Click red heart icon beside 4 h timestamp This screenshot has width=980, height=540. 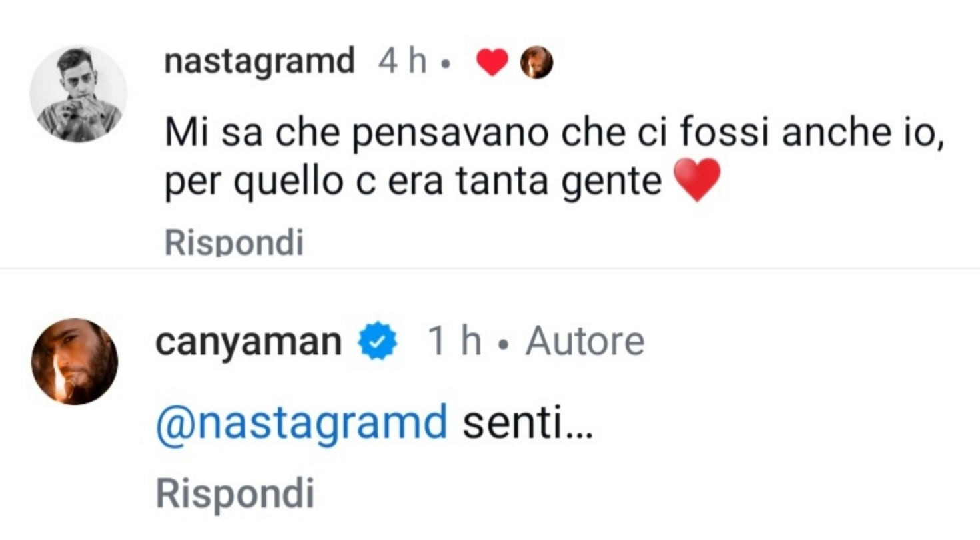492,63
